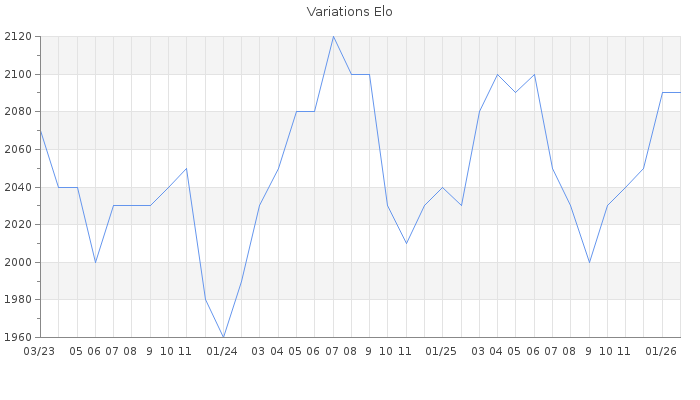Click the 1980 data point just before 01/24

(x=205, y=300)
